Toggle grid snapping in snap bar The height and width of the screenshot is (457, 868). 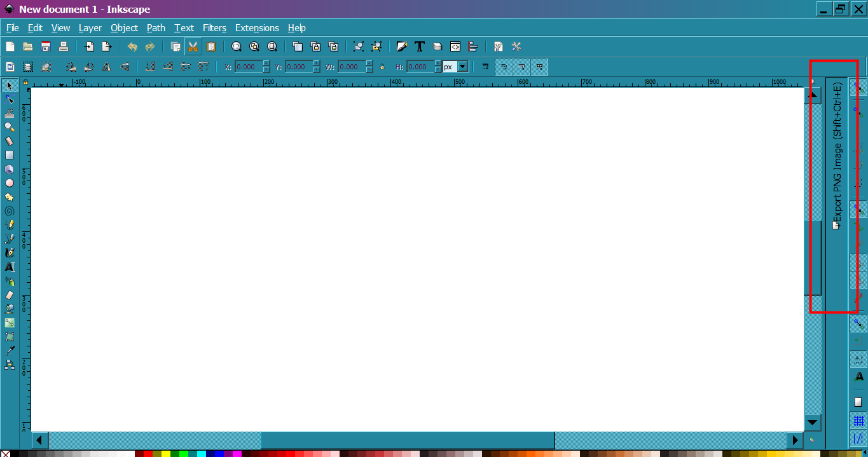point(858,421)
